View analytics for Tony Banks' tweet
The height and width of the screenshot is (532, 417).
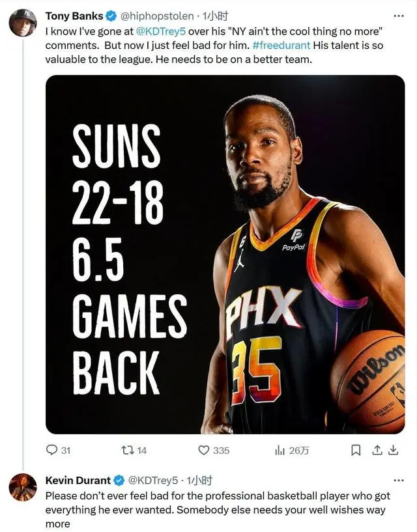click(x=280, y=450)
